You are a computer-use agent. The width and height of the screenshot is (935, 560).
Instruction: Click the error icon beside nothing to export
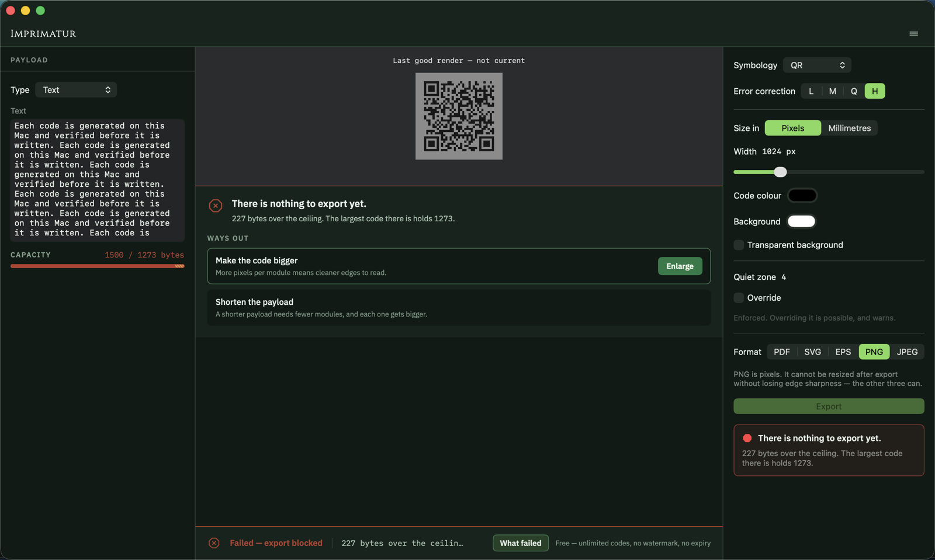(216, 206)
